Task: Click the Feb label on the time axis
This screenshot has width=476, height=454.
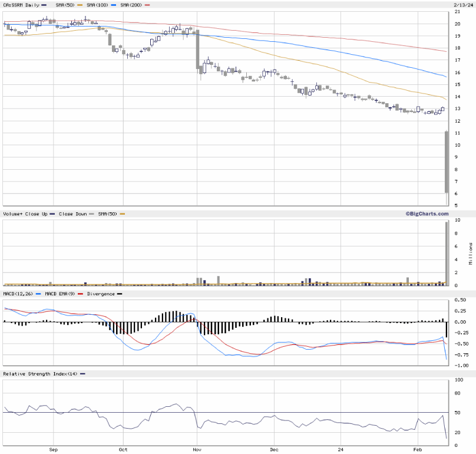Action: tap(418, 448)
